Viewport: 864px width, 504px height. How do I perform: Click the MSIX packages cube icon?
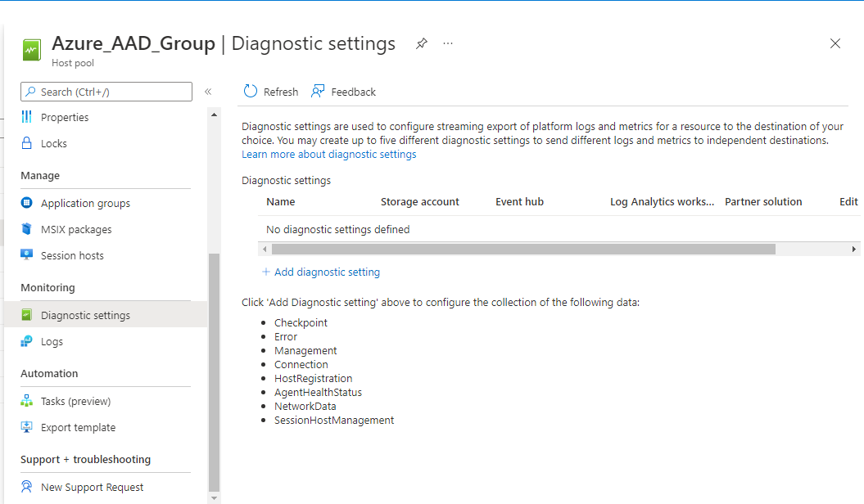(x=26, y=229)
